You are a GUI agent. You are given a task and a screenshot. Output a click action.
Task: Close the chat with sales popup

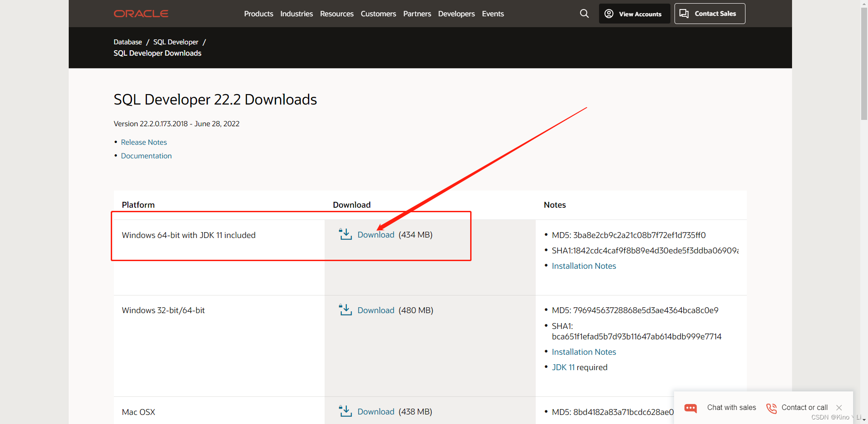click(839, 408)
